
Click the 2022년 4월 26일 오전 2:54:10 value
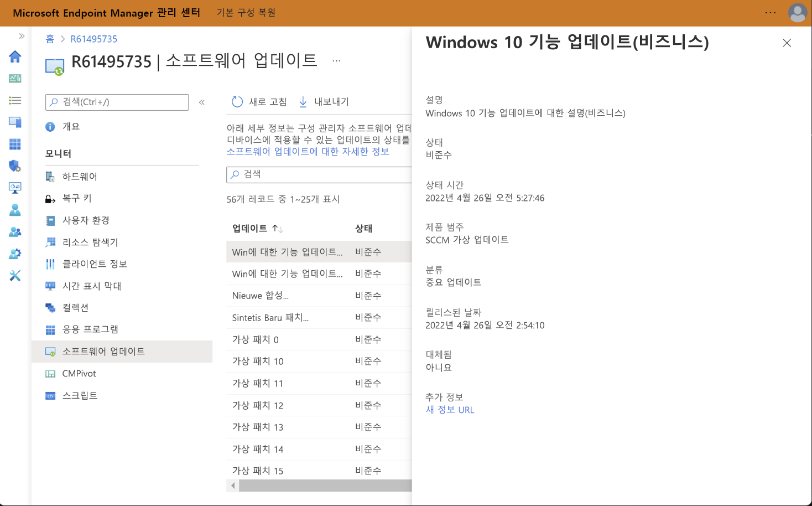coord(485,326)
